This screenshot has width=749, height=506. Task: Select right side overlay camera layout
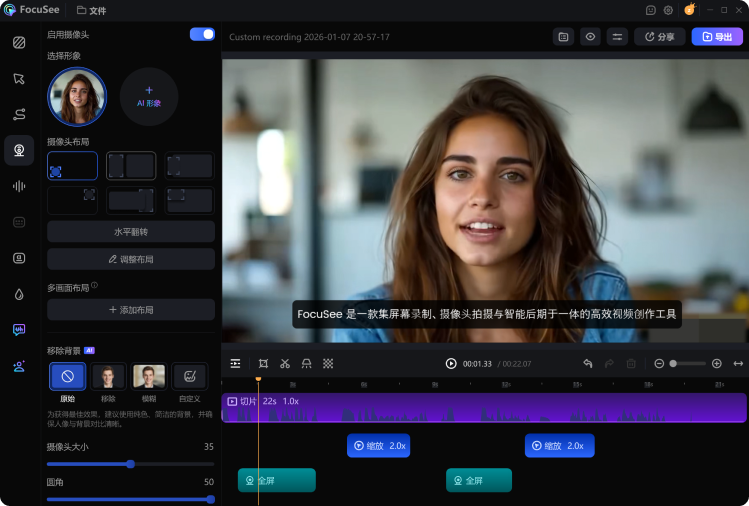[x=131, y=200]
